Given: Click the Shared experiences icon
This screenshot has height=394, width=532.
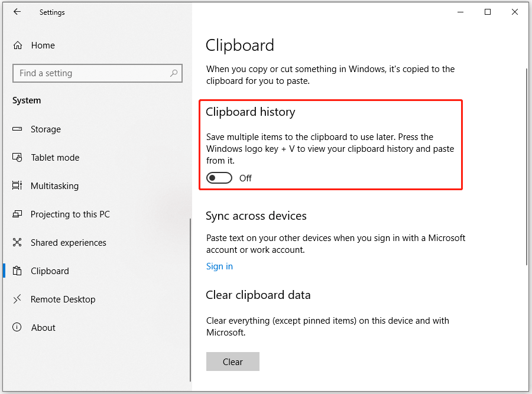Looking at the screenshot, I should pyautogui.click(x=18, y=243).
